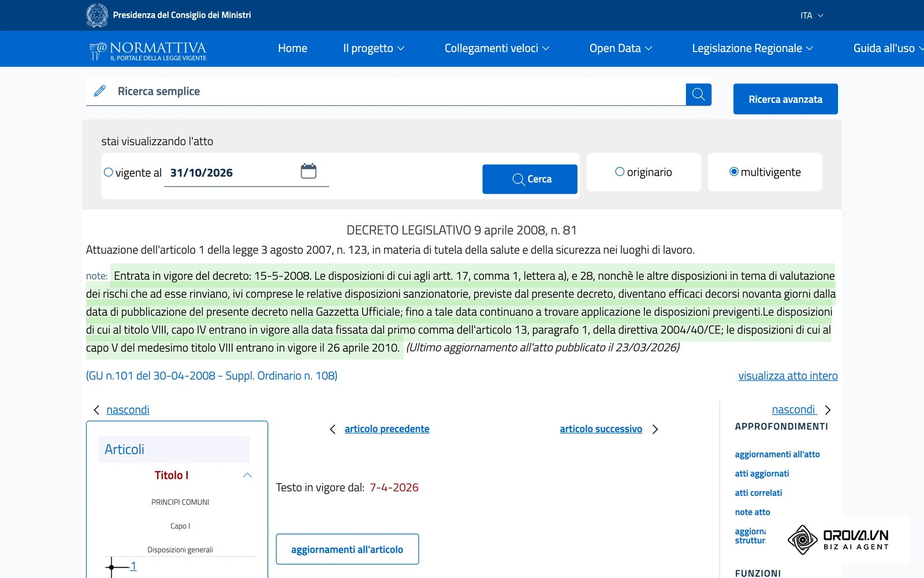Click the right chevron beside right nascondi

pyautogui.click(x=828, y=410)
